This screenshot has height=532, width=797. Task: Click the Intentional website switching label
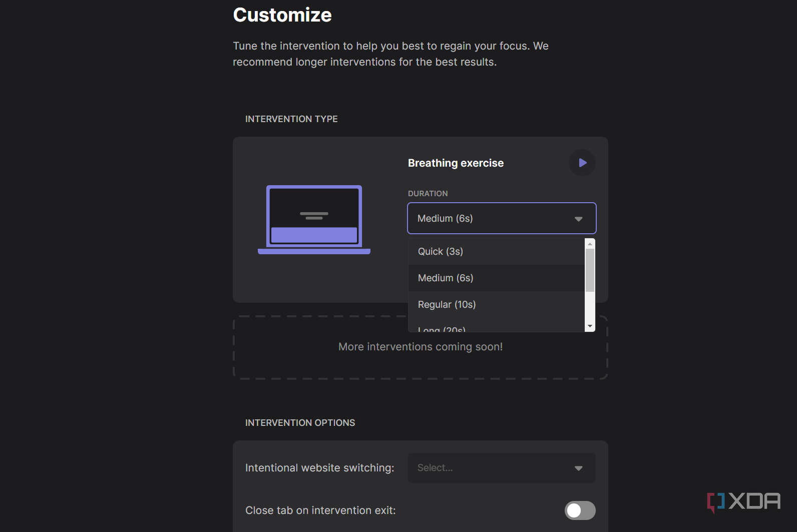pos(319,468)
